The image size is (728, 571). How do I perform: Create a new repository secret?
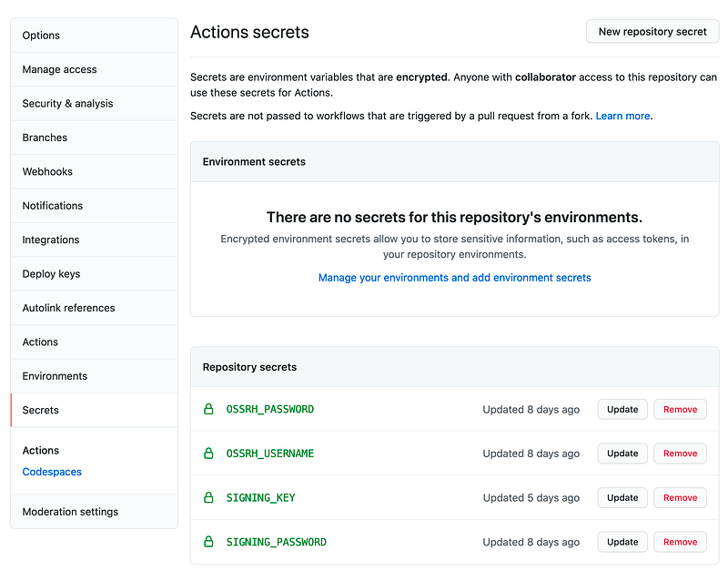point(652,32)
